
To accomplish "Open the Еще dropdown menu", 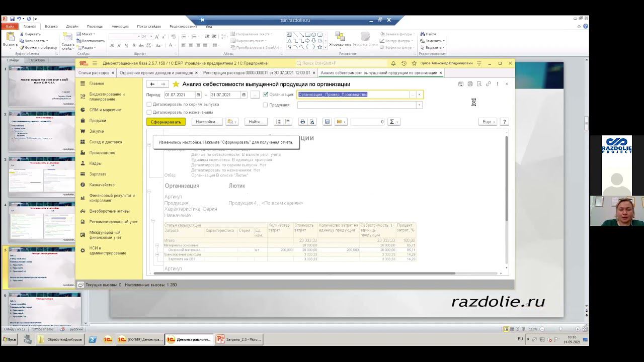I will pos(489,122).
